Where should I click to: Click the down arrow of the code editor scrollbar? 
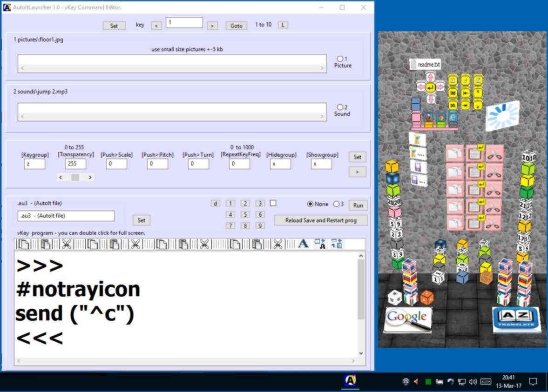[361, 353]
